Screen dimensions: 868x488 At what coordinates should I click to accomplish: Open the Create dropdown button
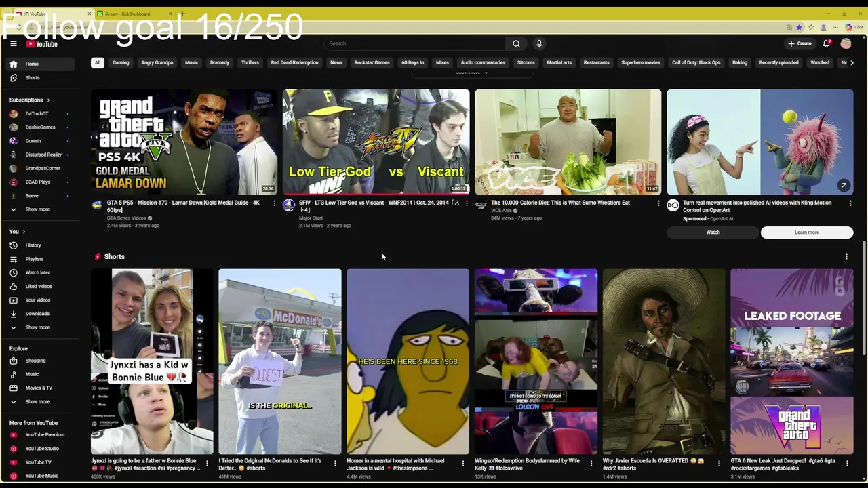click(x=800, y=43)
